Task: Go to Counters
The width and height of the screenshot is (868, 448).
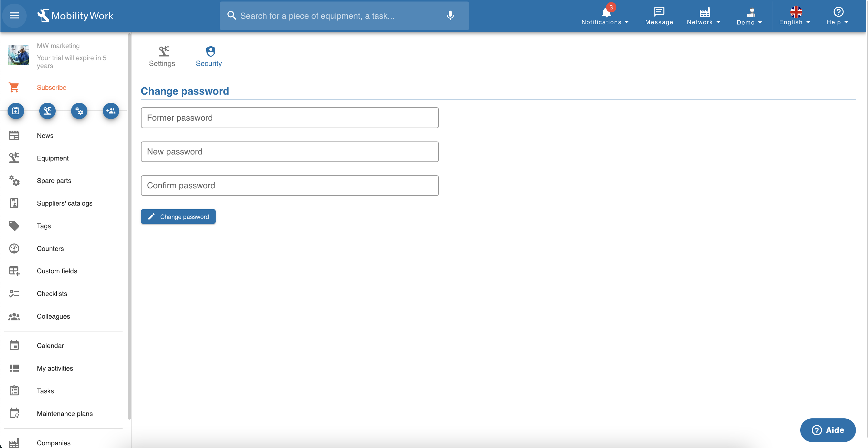Action: click(50, 248)
